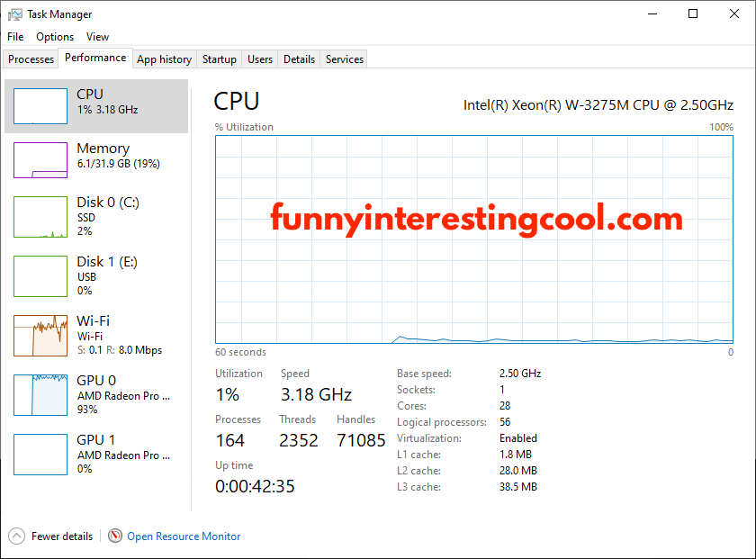
Task: Select the Performance tab
Action: (95, 58)
